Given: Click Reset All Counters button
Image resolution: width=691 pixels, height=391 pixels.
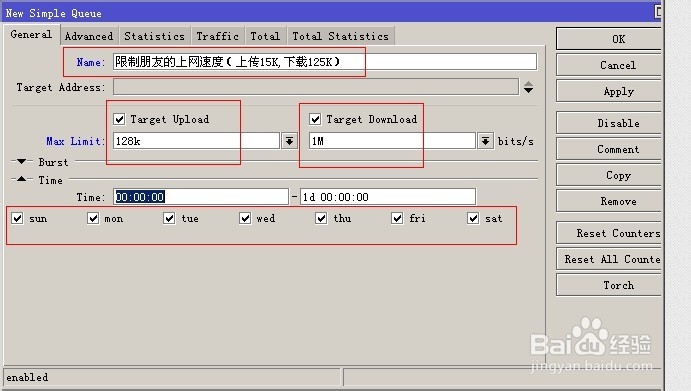Looking at the screenshot, I should pos(609,259).
